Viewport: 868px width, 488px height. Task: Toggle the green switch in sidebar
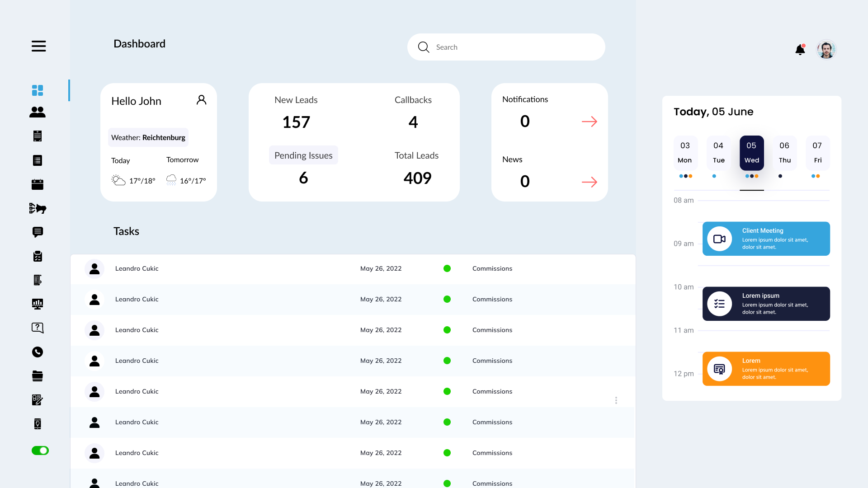40,450
